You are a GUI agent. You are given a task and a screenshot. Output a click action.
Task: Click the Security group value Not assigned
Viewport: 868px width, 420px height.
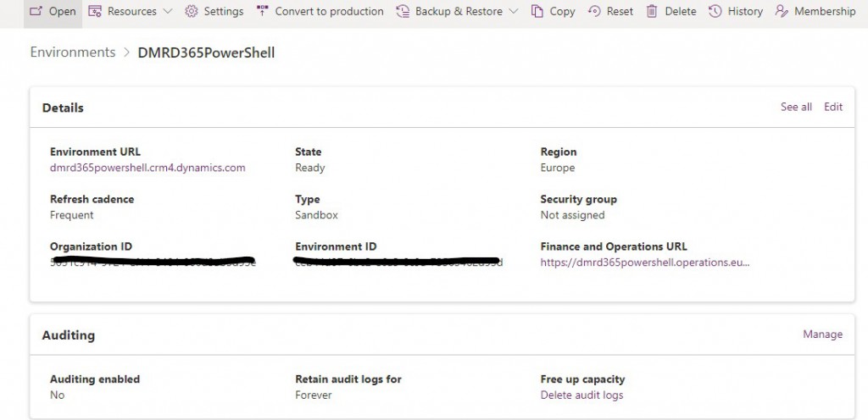[572, 216]
